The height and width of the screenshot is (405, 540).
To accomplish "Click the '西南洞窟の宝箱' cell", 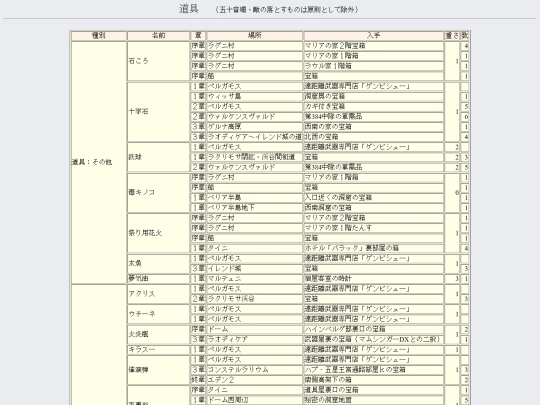I will pos(374,208).
